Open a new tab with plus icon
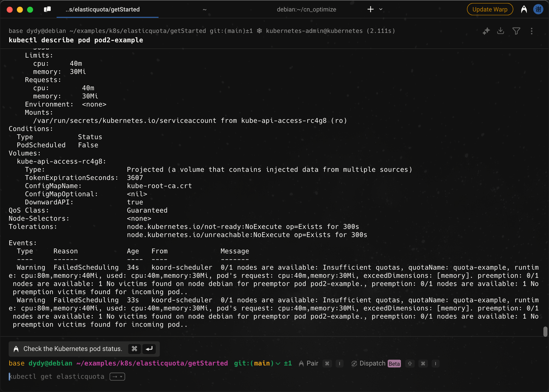The image size is (549, 392). [370, 9]
